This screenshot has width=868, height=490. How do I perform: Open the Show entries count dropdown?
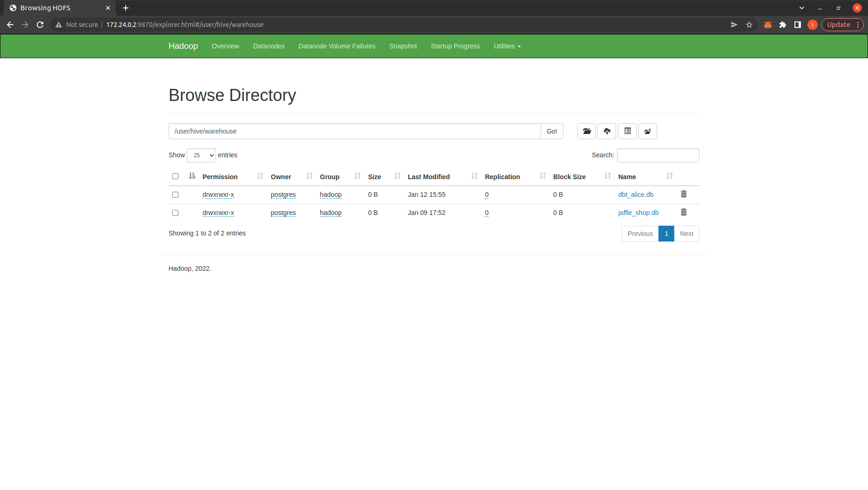click(201, 155)
